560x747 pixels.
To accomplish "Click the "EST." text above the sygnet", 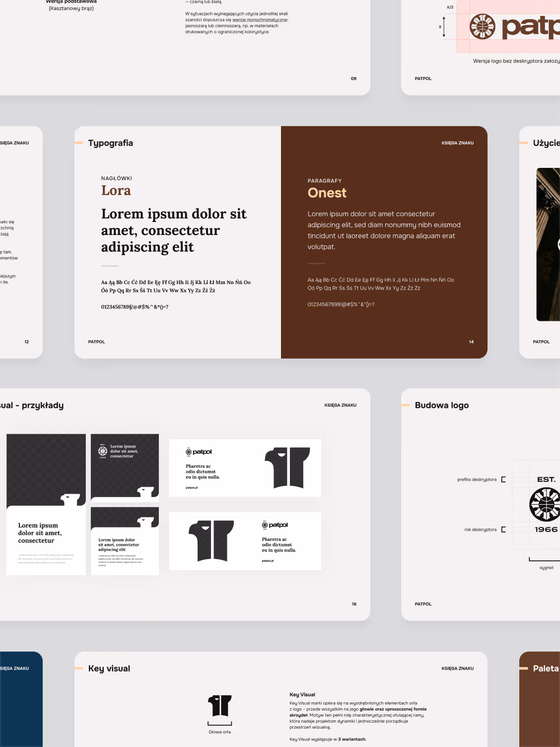I will (x=547, y=479).
